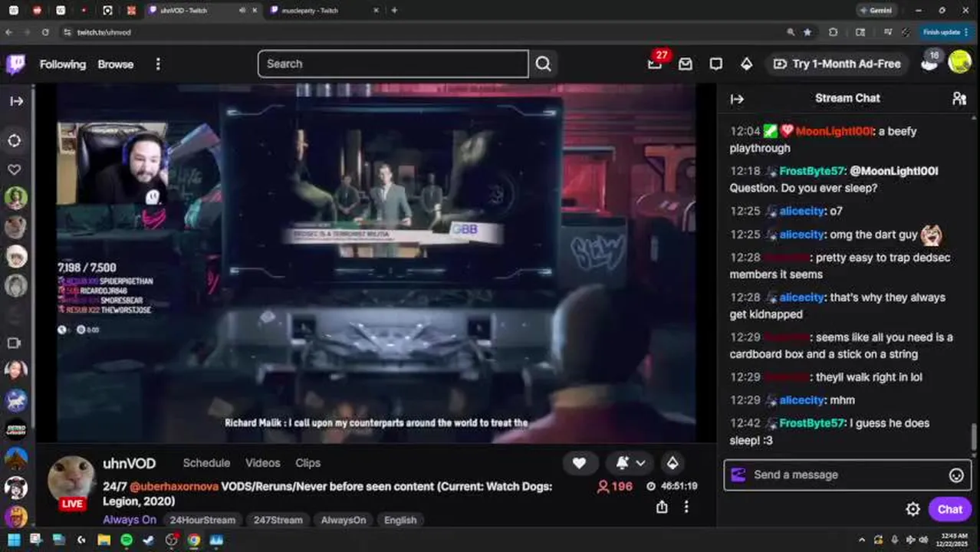Show hidden system tray icons
980x552 pixels.
862,540
